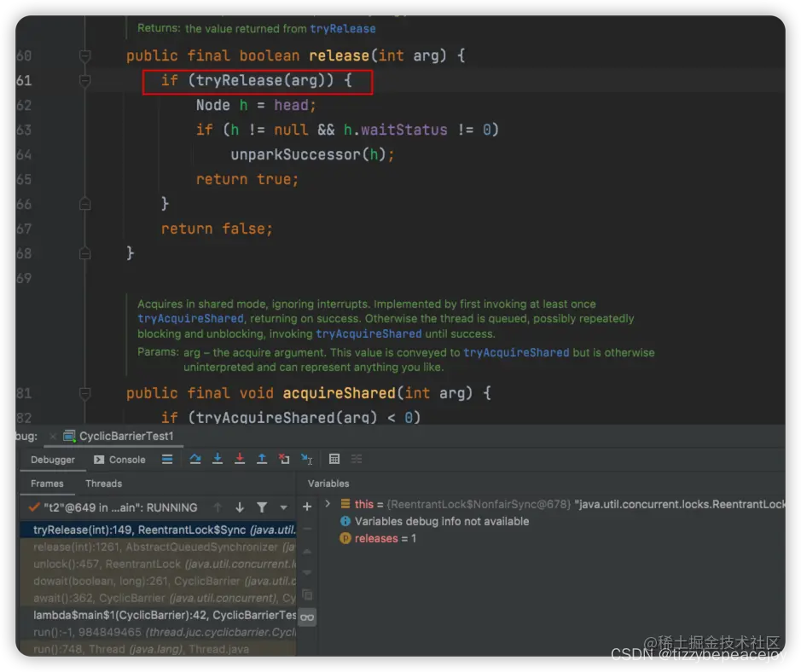Viewport: 801px width, 672px height.
Task: Click the red Force Step Into icon
Action: point(239,459)
